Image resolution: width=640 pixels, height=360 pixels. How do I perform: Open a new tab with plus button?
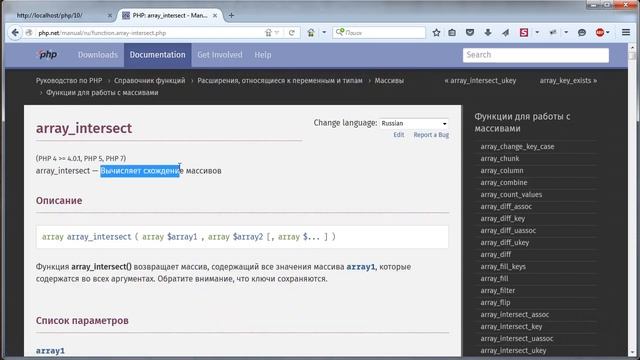click(231, 16)
